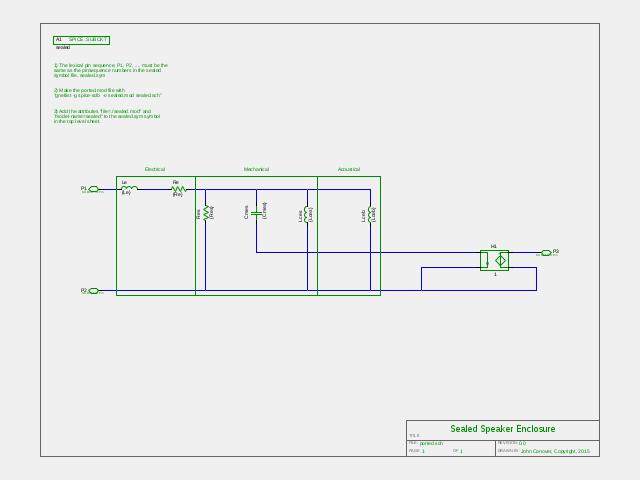Select the Lces inductor symbol
Image resolution: width=640 pixels, height=480 pixels.
click(x=307, y=214)
